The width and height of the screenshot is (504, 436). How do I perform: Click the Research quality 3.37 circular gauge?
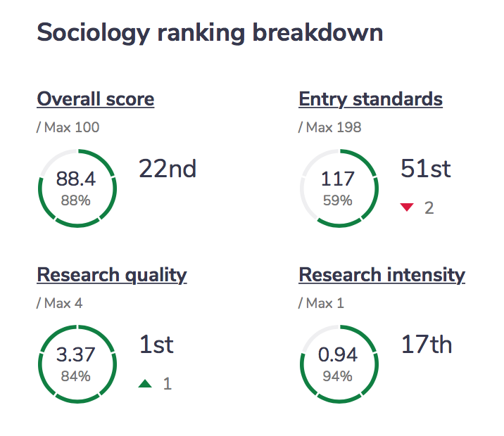[76, 364]
